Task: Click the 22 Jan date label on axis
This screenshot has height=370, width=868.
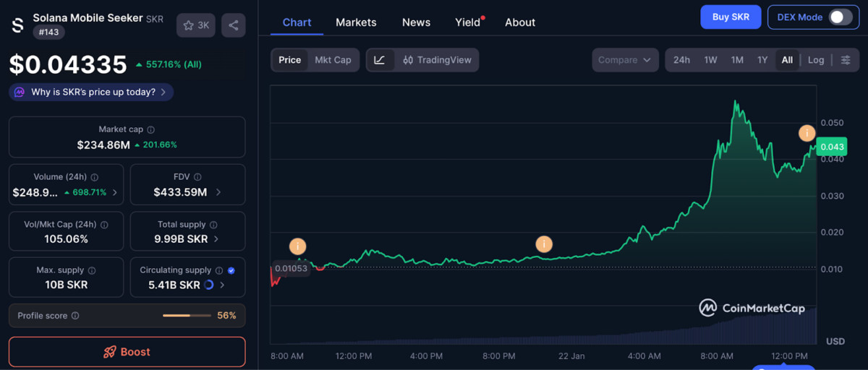Action: point(571,356)
